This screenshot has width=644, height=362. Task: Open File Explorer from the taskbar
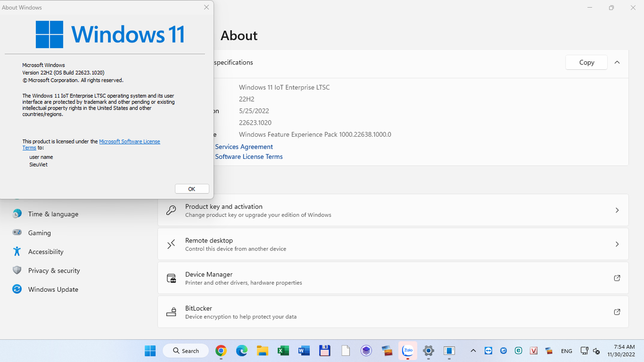(x=262, y=350)
